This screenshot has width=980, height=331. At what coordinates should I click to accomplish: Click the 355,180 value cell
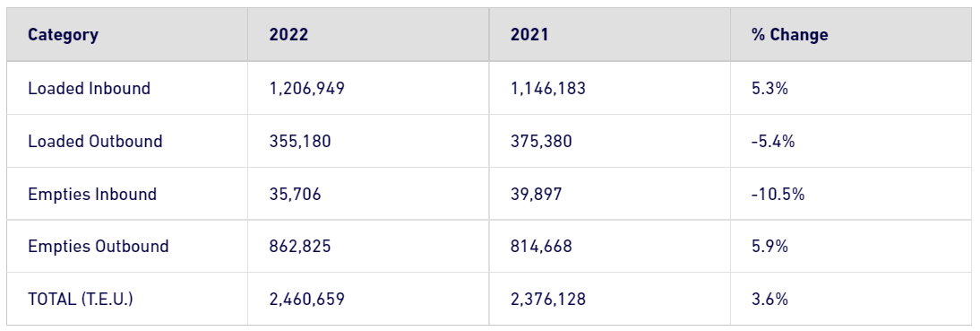coord(300,141)
